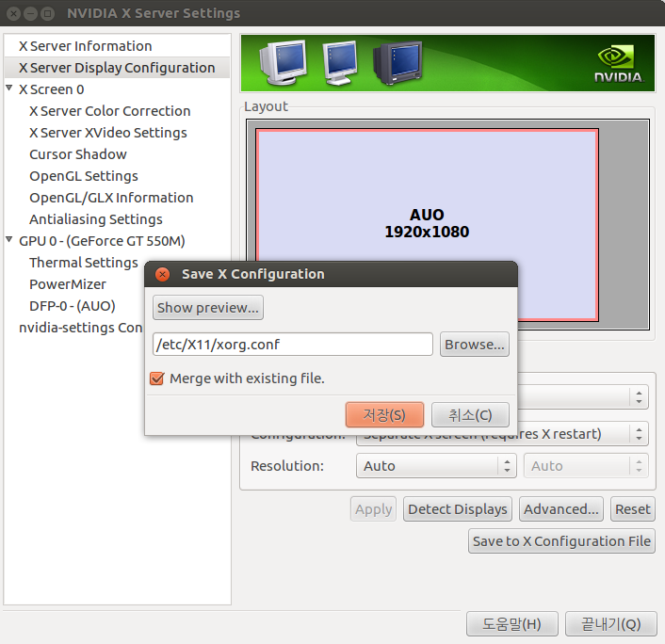Click the dark TV monitor icon in banner
665x644 pixels.
(x=397, y=62)
